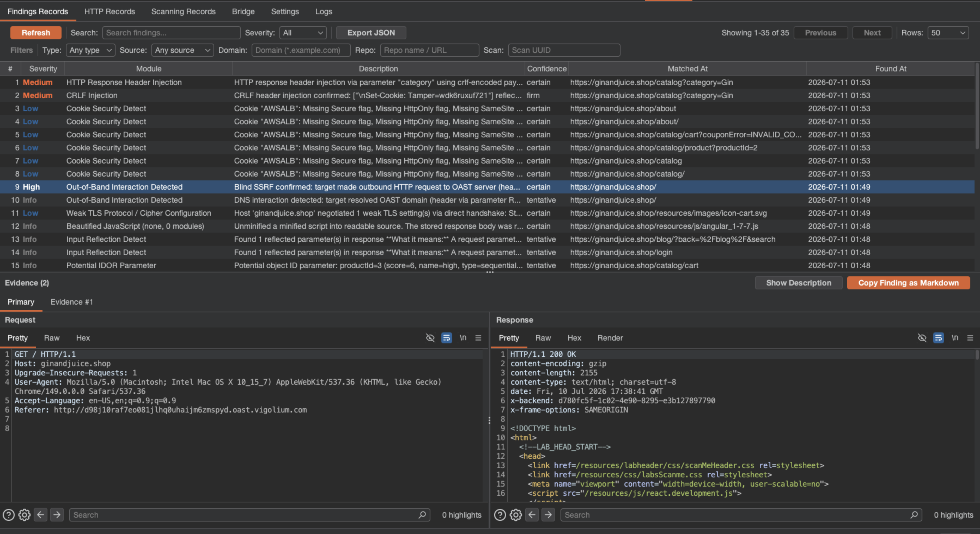This screenshot has height=534, width=980.
Task: Select the Response Pretty view tab
Action: pos(509,338)
